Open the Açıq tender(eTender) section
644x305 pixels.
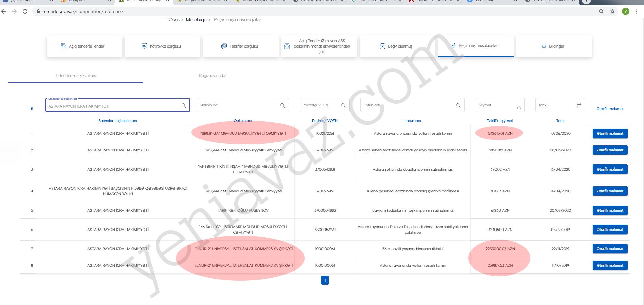(84, 46)
